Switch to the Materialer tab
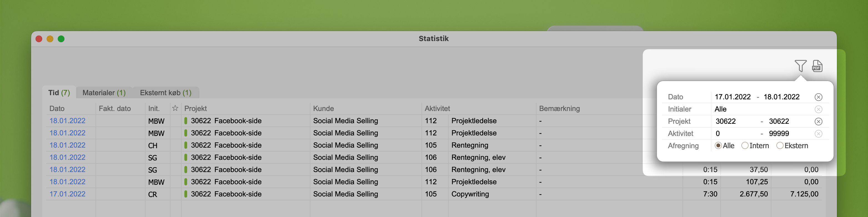 [104, 93]
